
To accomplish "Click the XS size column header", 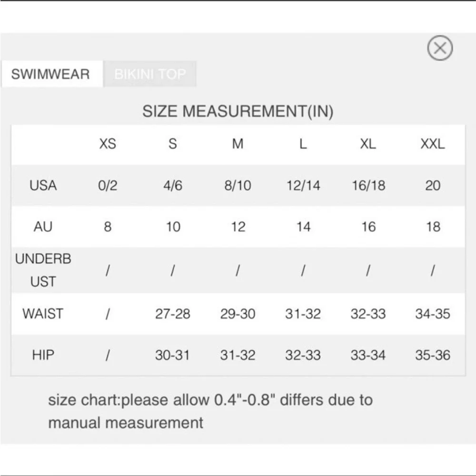I will tap(108, 144).
